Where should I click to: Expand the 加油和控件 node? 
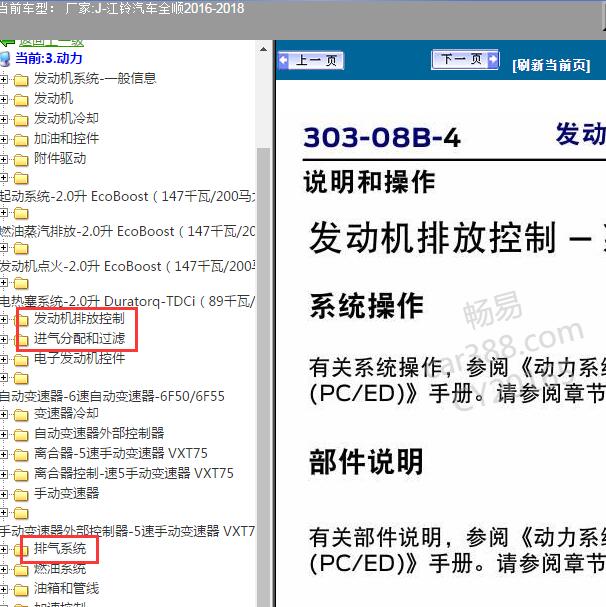pyautogui.click(x=3, y=139)
